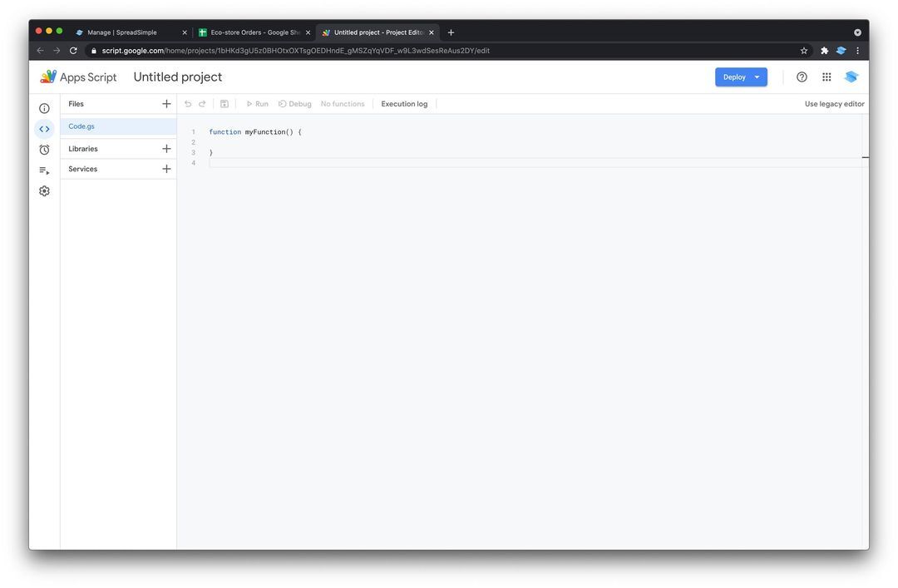The width and height of the screenshot is (898, 588).
Task: Expand the Deploy dropdown arrow
Action: click(x=757, y=77)
